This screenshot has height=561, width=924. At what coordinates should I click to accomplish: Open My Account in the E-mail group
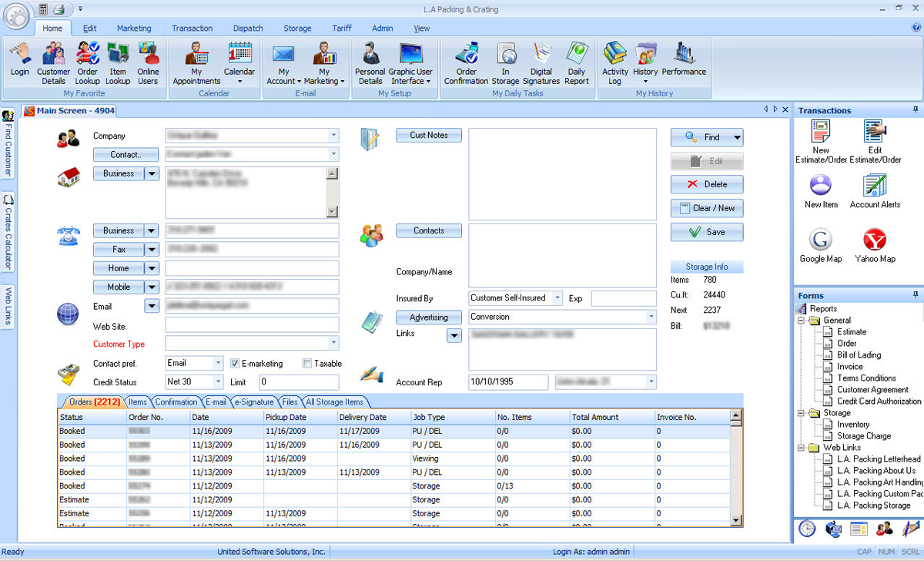coord(283,63)
